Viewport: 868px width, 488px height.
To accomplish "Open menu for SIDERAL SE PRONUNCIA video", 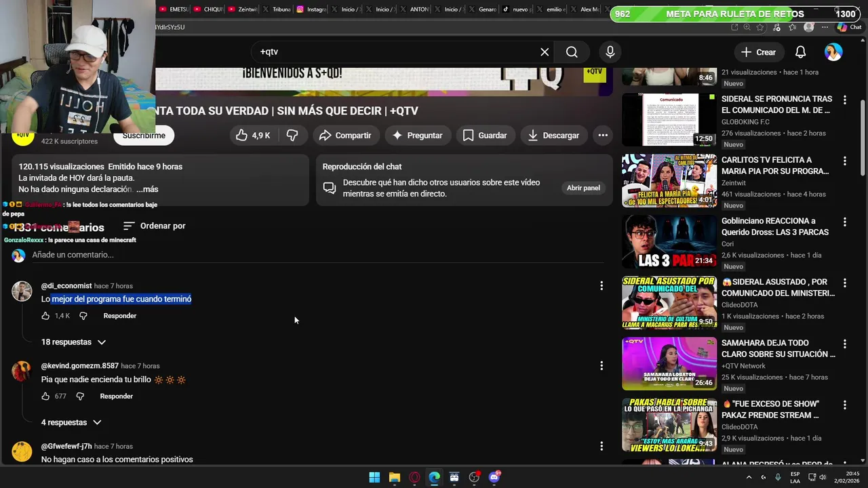I will (844, 100).
